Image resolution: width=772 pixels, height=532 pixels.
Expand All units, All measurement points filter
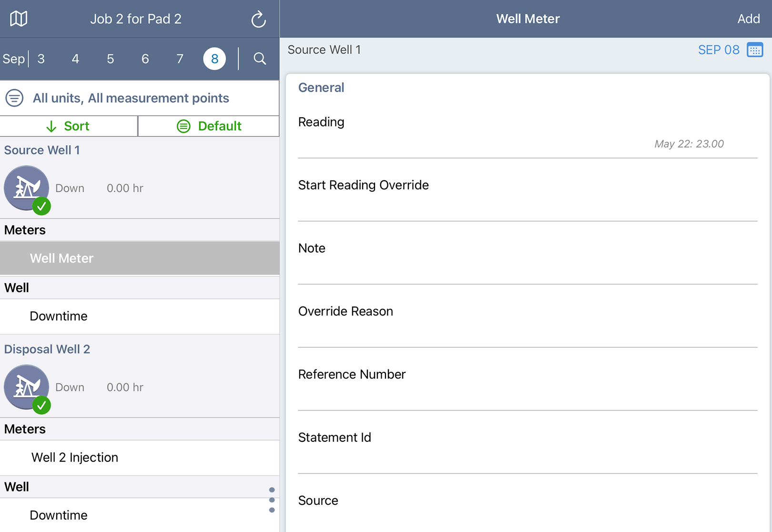click(131, 98)
